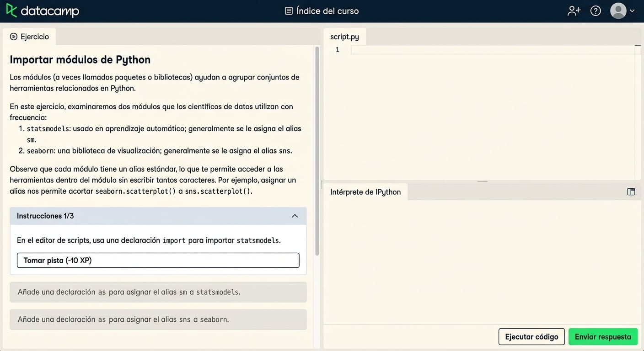This screenshot has height=351, width=644.
Task: Open the user profile avatar
Action: (x=618, y=11)
